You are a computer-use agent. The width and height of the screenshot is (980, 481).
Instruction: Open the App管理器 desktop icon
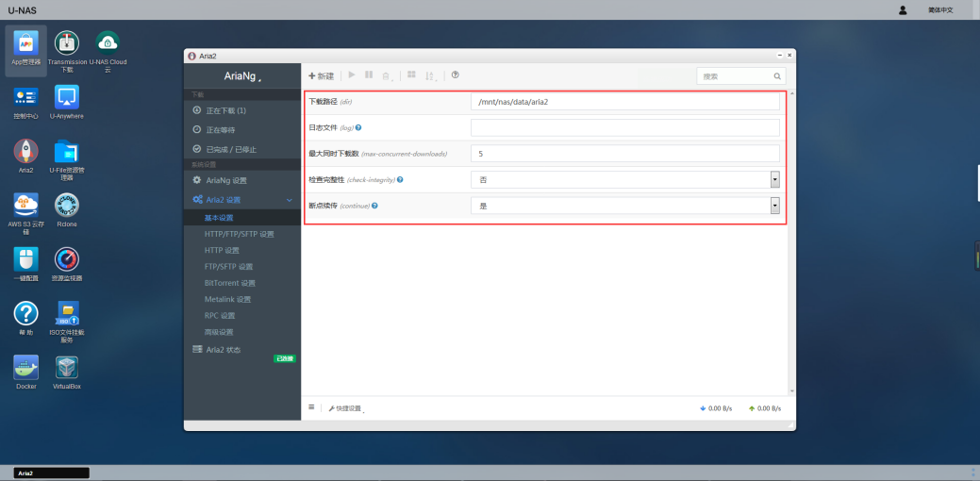pyautogui.click(x=25, y=50)
